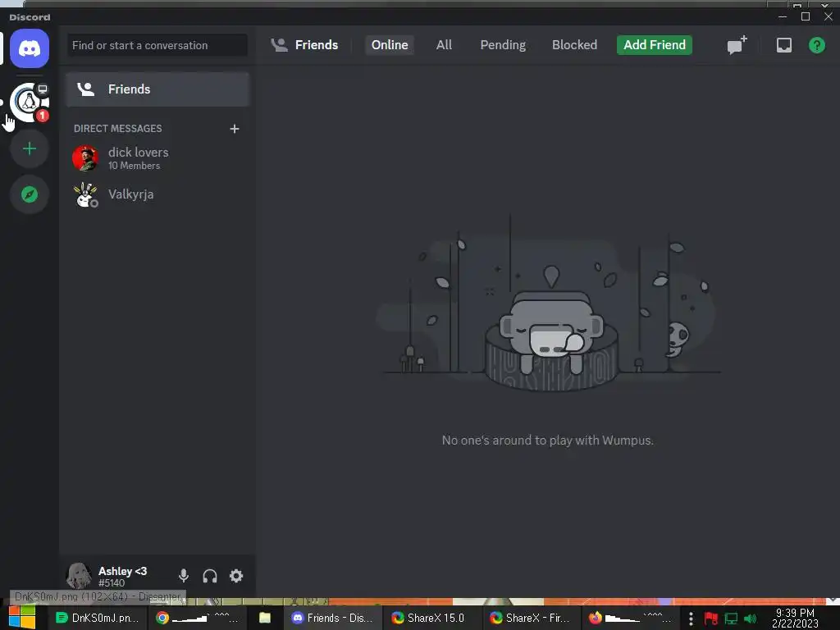
Task: Open New Group DM chat bubble icon
Action: [737, 45]
